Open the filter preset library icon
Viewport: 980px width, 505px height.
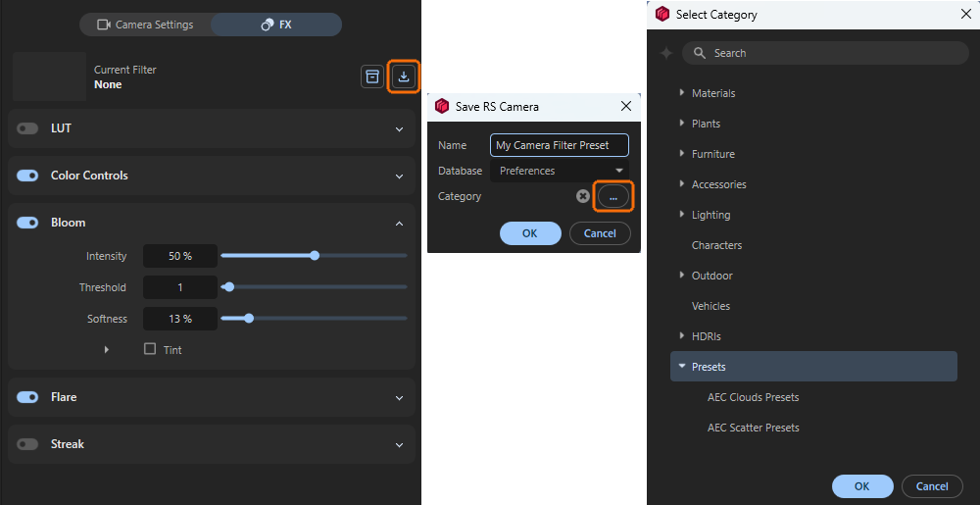(372, 76)
